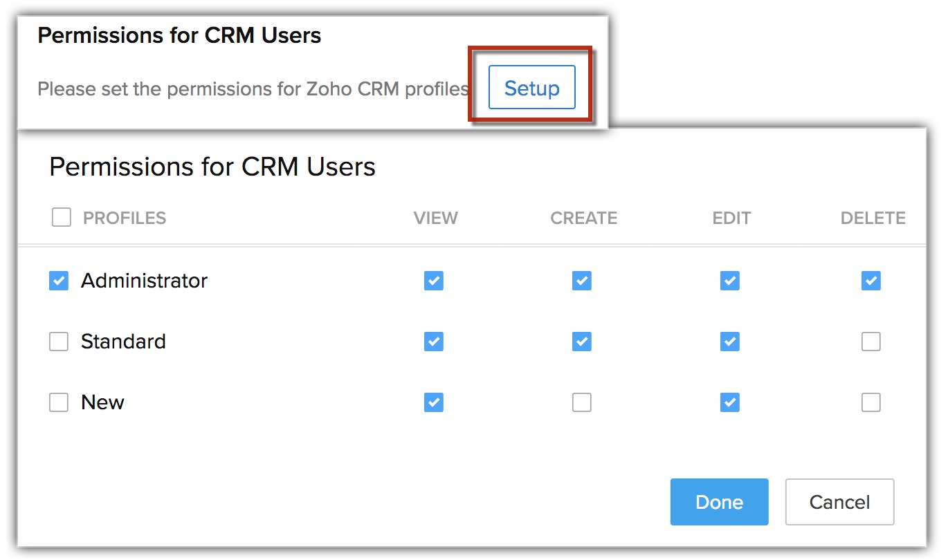The height and width of the screenshot is (560, 948).
Task: Toggle the select-all PROFILES checkbox
Action: point(62,218)
